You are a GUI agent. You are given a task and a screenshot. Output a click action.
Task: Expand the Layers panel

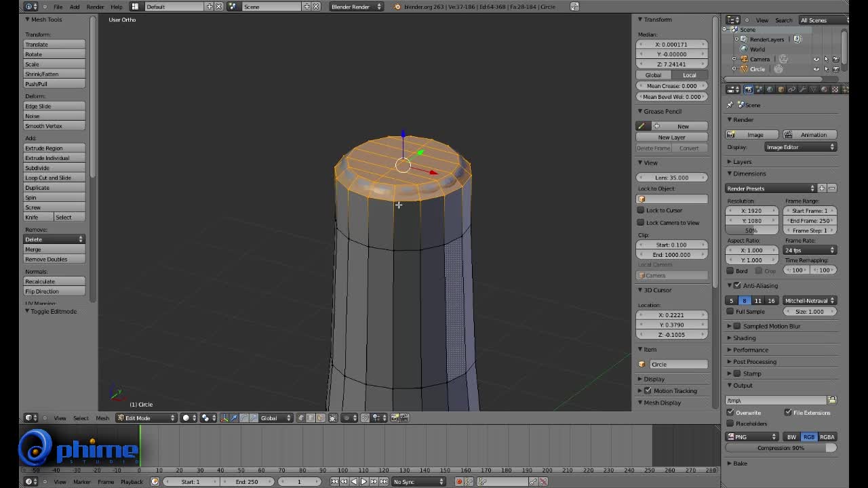pyautogui.click(x=742, y=162)
